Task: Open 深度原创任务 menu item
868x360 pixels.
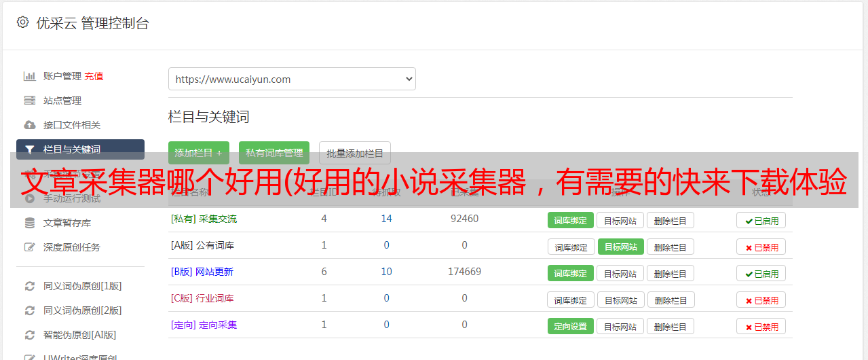Action: (x=72, y=247)
